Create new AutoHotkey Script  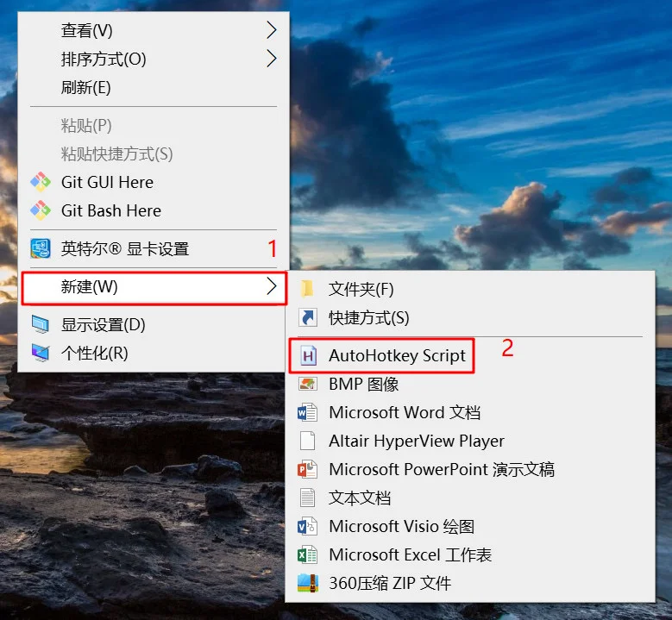pyautogui.click(x=470, y=355)
